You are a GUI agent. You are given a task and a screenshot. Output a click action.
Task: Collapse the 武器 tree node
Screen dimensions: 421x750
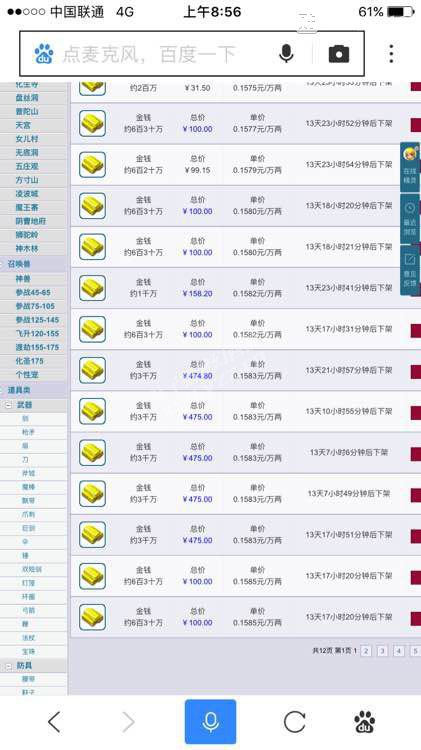pyautogui.click(x=8, y=405)
